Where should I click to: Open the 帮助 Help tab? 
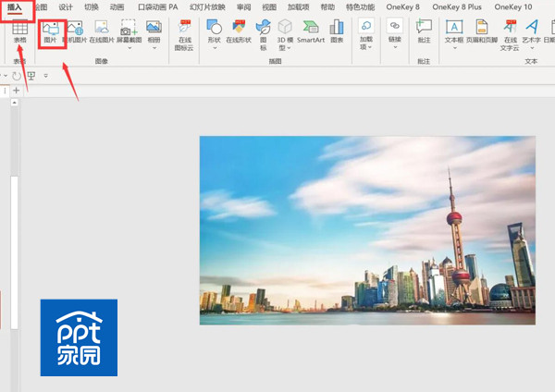pos(327,7)
